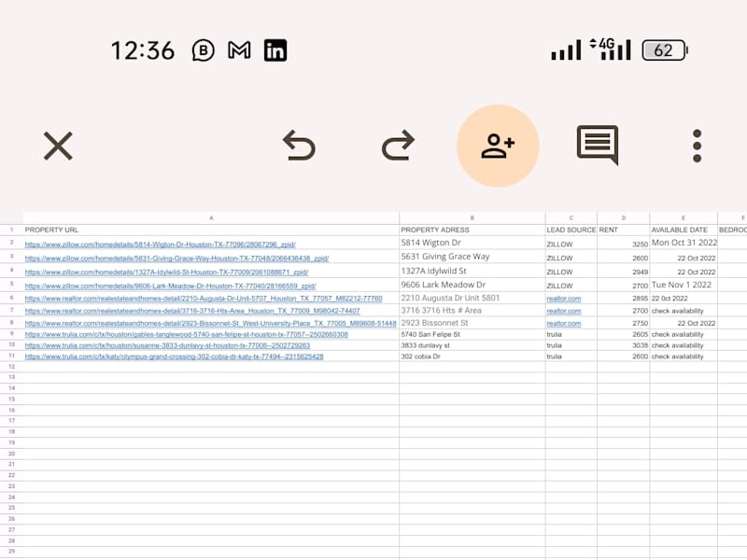Select column D header
The image size is (747, 560).
point(623,218)
